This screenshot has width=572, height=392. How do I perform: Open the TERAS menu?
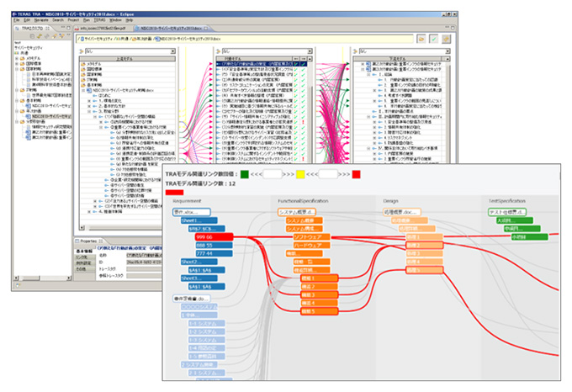pyautogui.click(x=99, y=20)
